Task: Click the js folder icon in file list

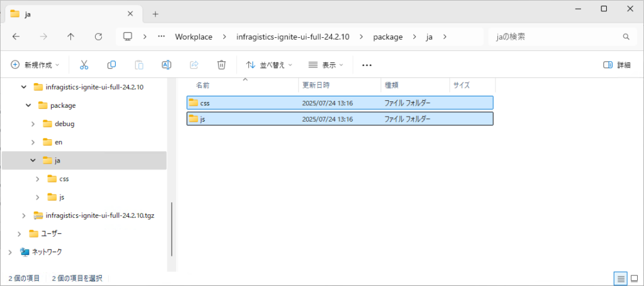Action: click(193, 119)
